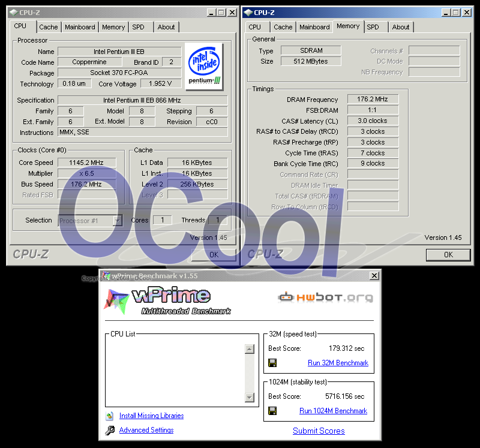Click right CPU-Z title bar icon
Viewport: 480px width, 448px height.
coord(248,13)
